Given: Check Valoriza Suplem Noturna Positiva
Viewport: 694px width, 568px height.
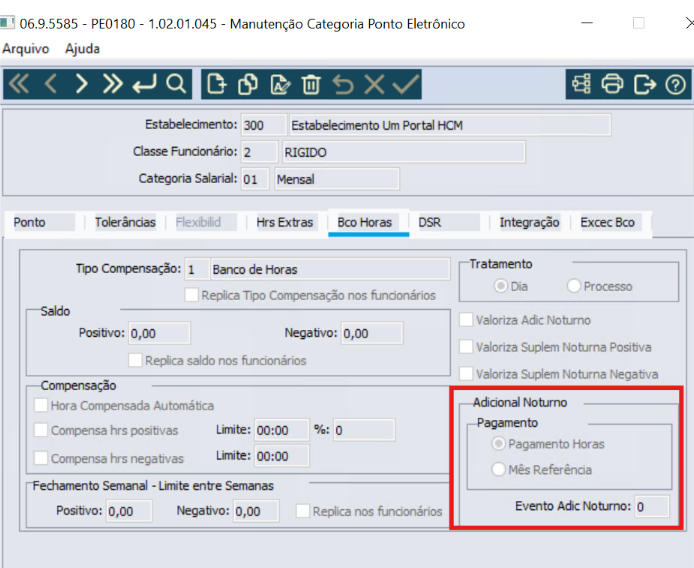Looking at the screenshot, I should [466, 347].
